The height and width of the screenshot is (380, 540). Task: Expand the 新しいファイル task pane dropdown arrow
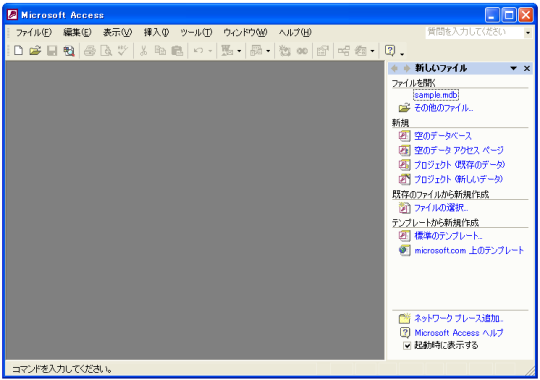(x=513, y=68)
